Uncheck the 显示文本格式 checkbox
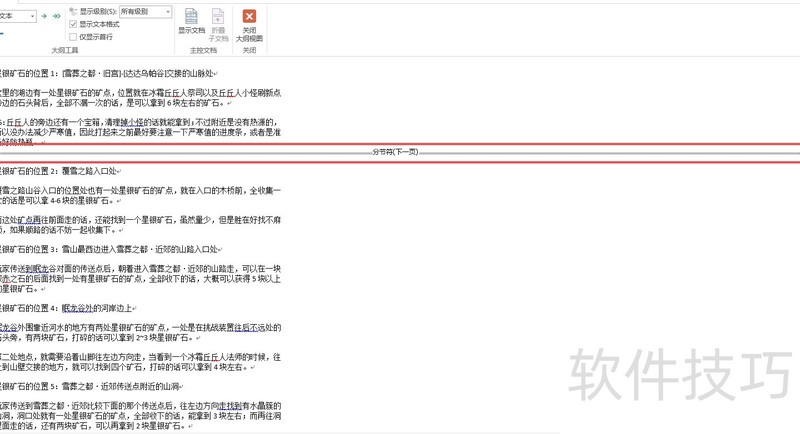The width and height of the screenshot is (800, 434). tap(73, 24)
